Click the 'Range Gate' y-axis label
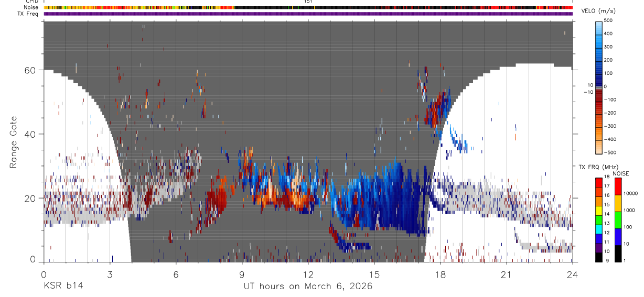 (x=14, y=142)
